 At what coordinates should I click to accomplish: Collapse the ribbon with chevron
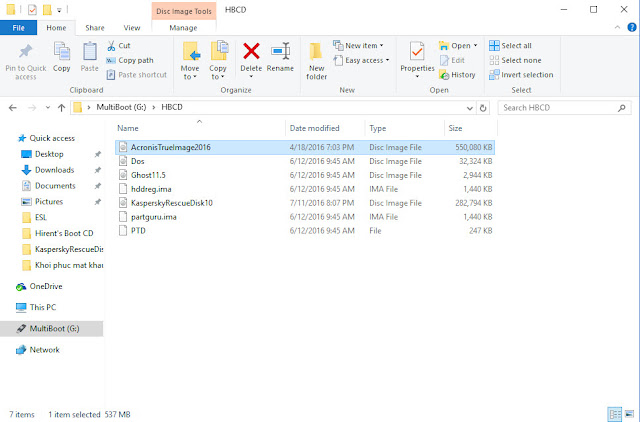click(617, 27)
